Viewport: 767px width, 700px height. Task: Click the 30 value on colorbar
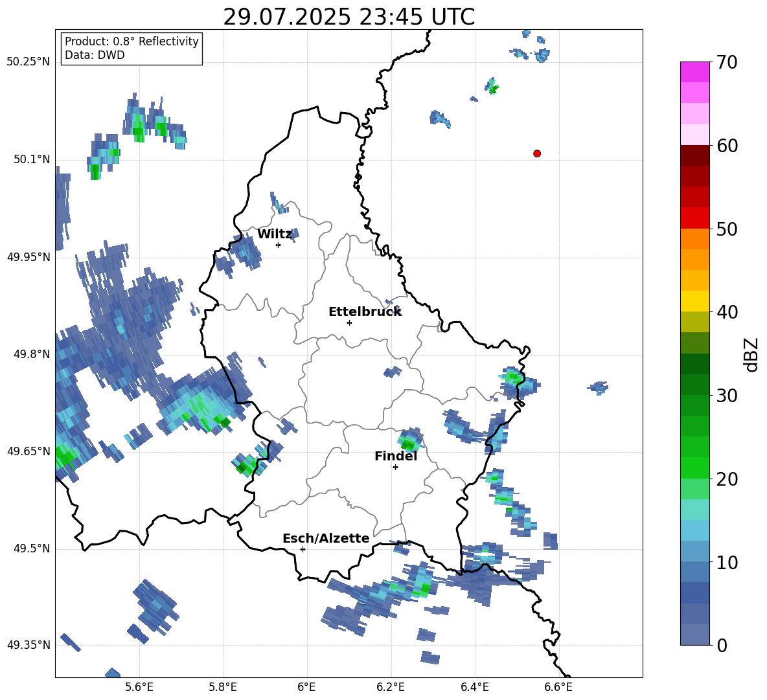pyautogui.click(x=727, y=396)
